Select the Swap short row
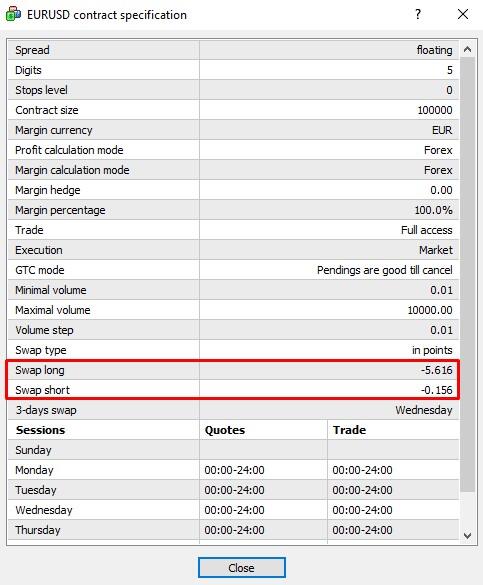 [233, 390]
